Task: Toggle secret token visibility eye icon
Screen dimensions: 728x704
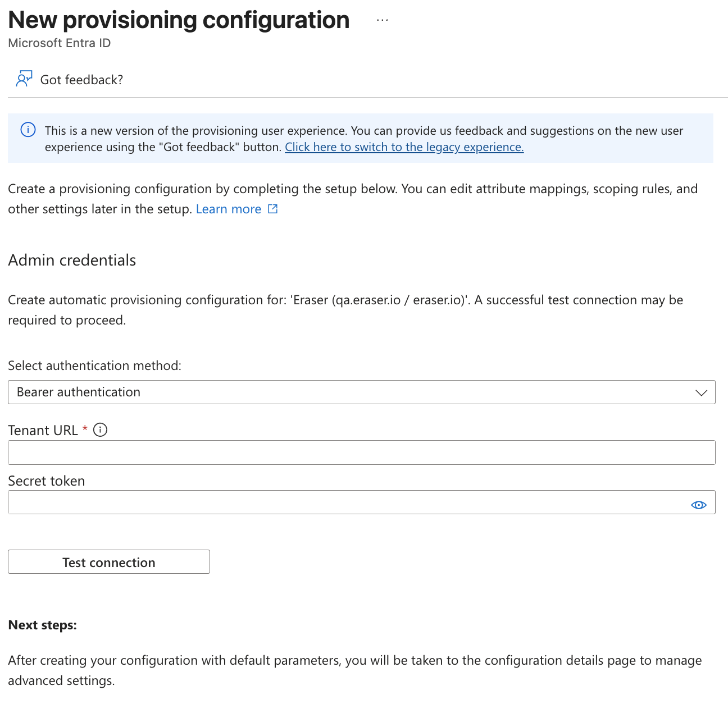Action: coord(698,505)
